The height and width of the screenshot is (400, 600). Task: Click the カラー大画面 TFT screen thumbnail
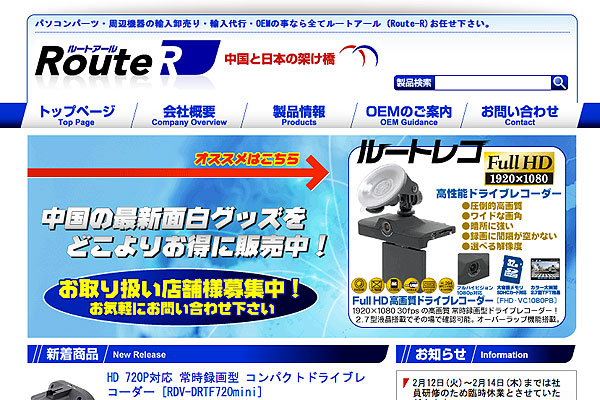[x=545, y=269]
